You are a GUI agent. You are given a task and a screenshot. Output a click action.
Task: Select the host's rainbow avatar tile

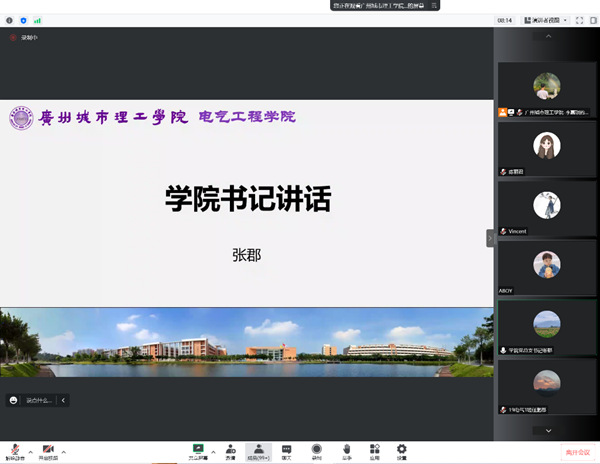[547, 89]
